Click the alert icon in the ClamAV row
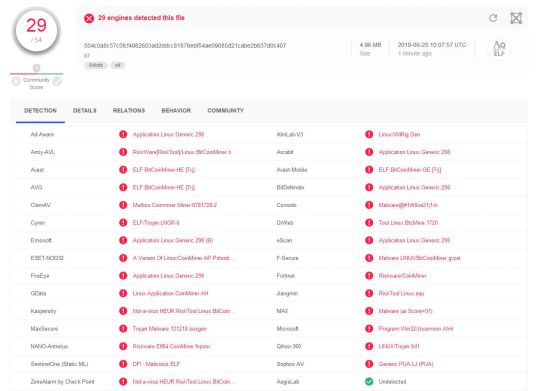Screen dimensions: 554x391 coord(123,205)
